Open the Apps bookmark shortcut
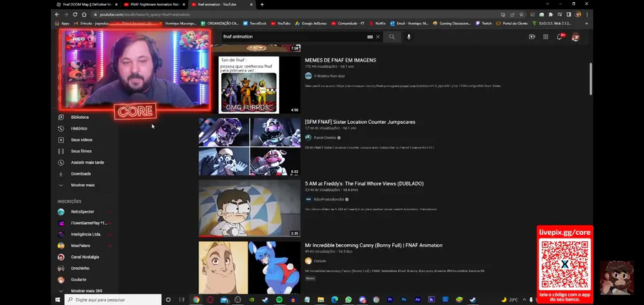Viewport: 644px width, 305px height. pos(62,24)
